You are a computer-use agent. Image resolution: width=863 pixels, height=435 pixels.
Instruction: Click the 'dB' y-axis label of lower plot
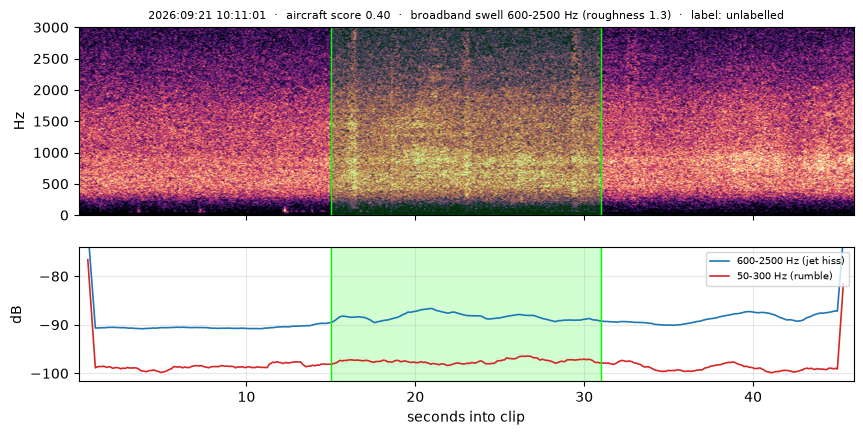[x=17, y=314]
